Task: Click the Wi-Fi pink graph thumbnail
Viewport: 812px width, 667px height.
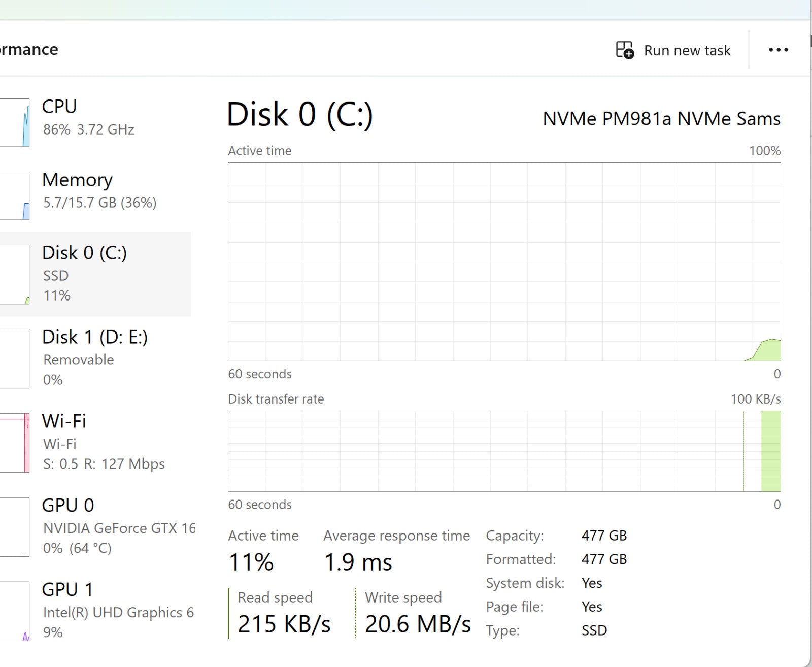Action: [15, 443]
